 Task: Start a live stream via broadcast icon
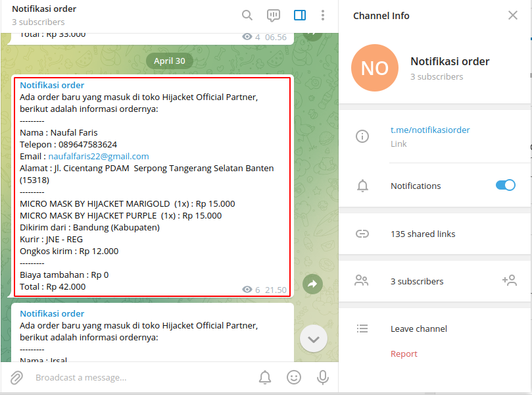click(x=273, y=14)
